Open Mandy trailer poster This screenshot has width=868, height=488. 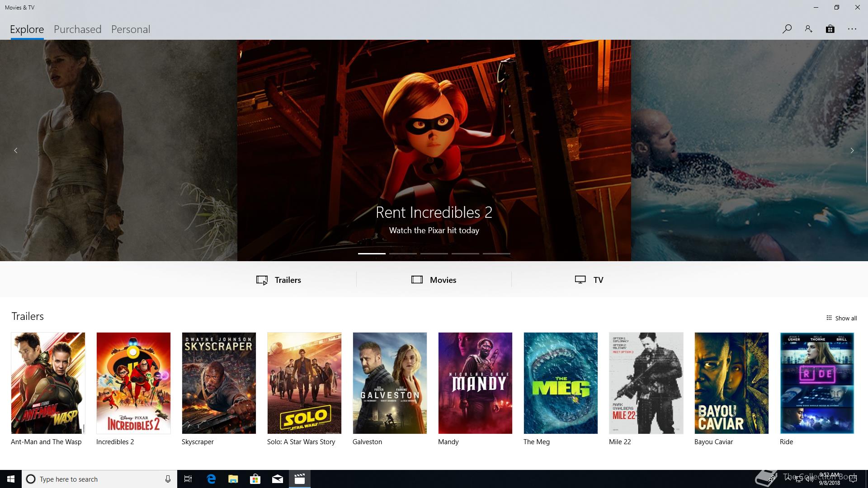pos(475,383)
